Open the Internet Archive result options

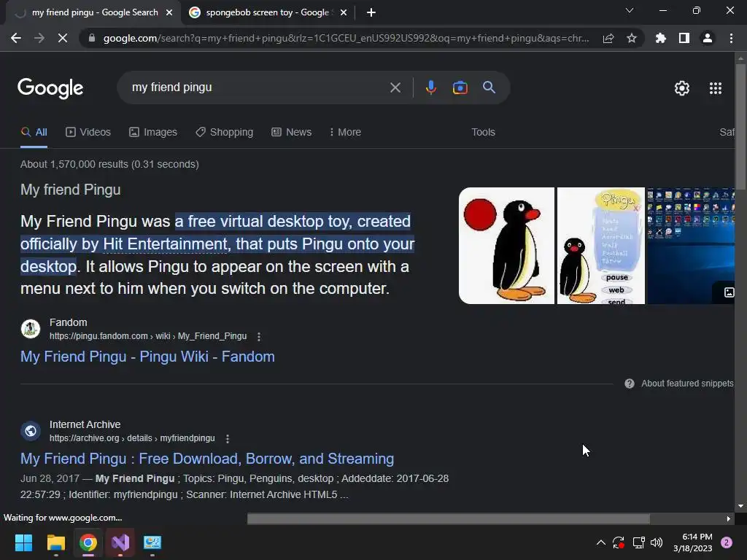click(x=228, y=438)
